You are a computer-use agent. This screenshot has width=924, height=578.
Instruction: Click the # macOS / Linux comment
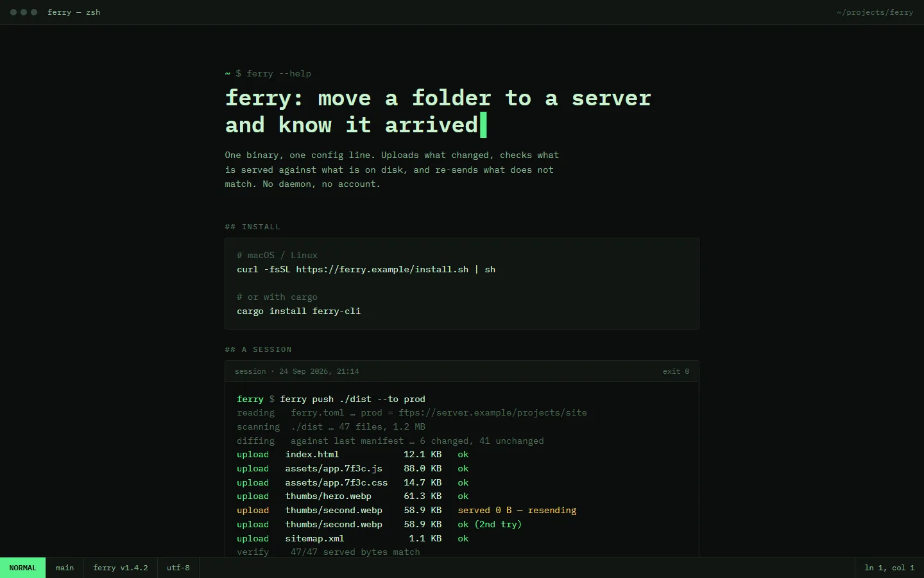click(x=277, y=255)
